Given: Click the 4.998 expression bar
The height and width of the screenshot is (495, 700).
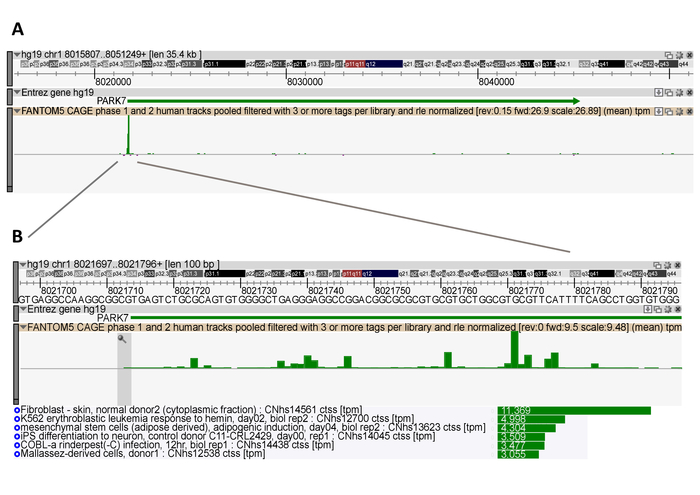Looking at the screenshot, I should click(531, 419).
